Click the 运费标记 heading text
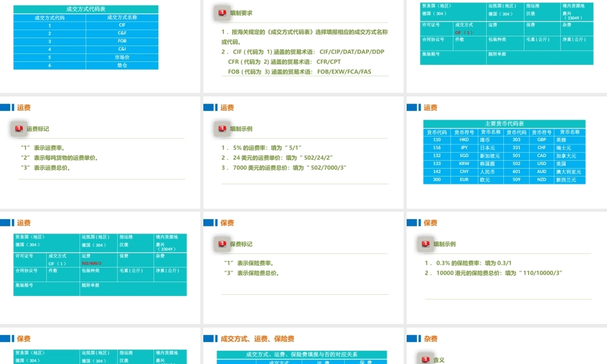Viewport: 607px width, 364px height. 38,129
